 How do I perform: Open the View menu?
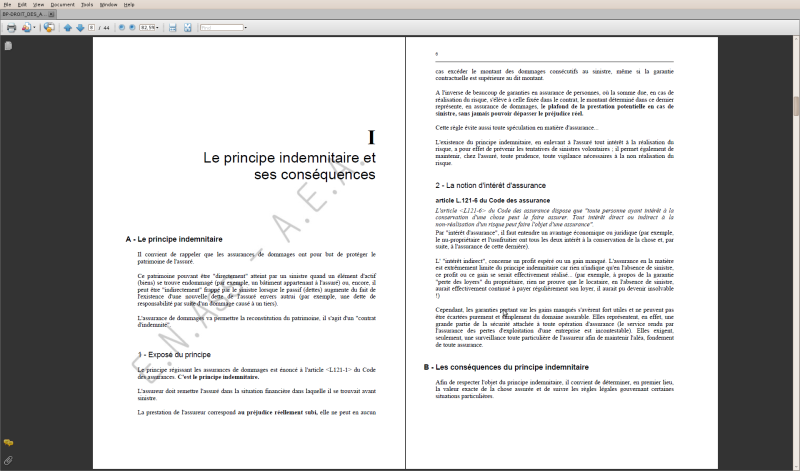pyautogui.click(x=39, y=5)
